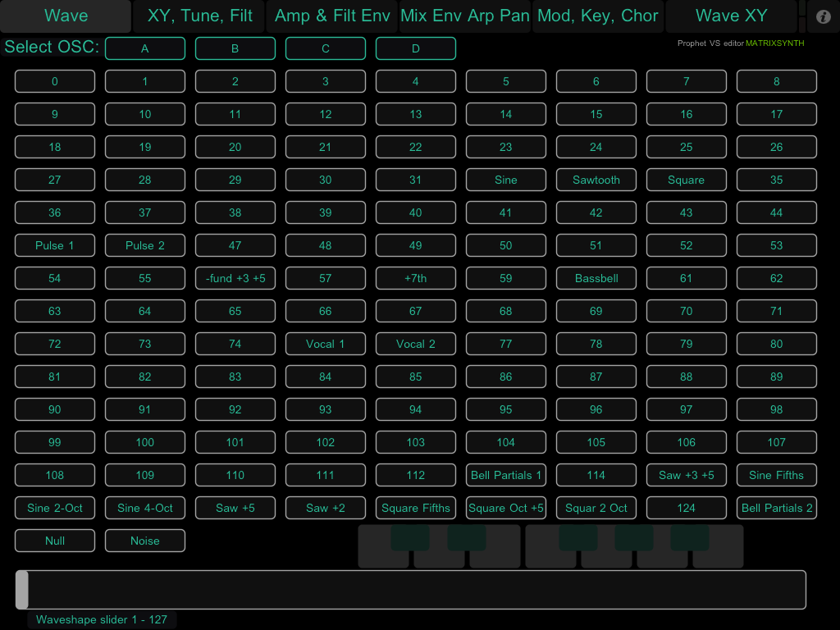Screen dimensions: 840x630
Task: Select the Null waveform
Action: [x=55, y=541]
